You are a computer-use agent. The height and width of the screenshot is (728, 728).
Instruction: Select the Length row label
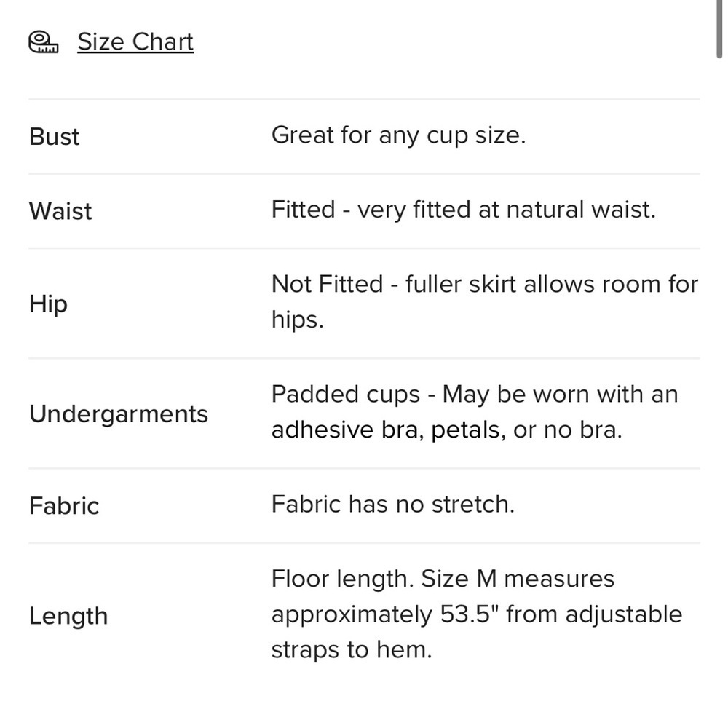coord(68,617)
